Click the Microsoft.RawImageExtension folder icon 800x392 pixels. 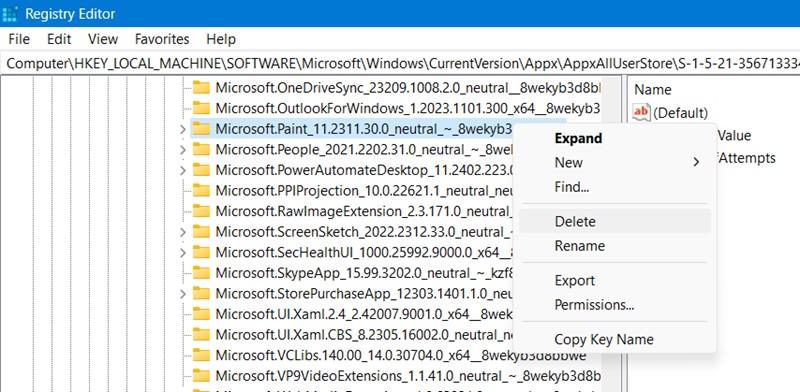202,211
